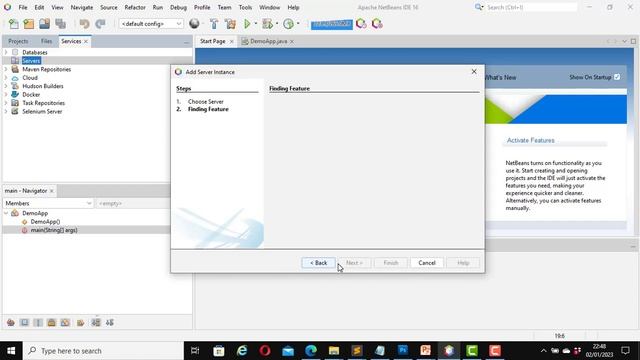Click the Undo arrow in toolbar

[x=84, y=24]
